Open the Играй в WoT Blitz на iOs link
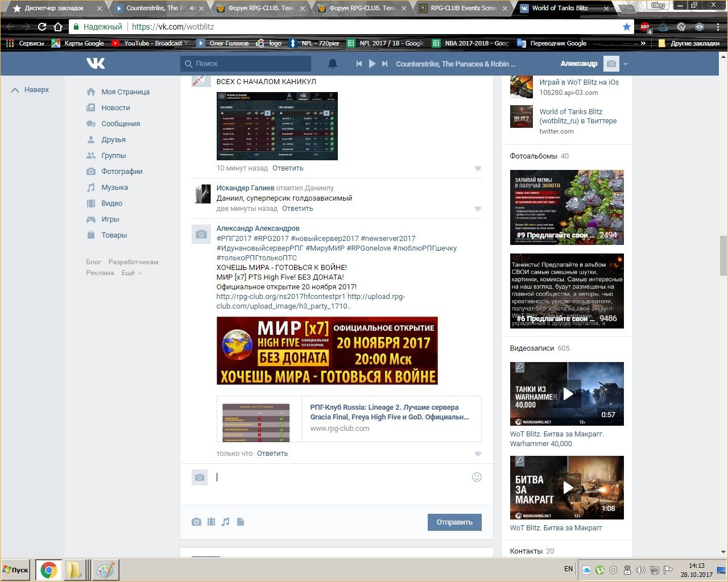 coord(579,82)
